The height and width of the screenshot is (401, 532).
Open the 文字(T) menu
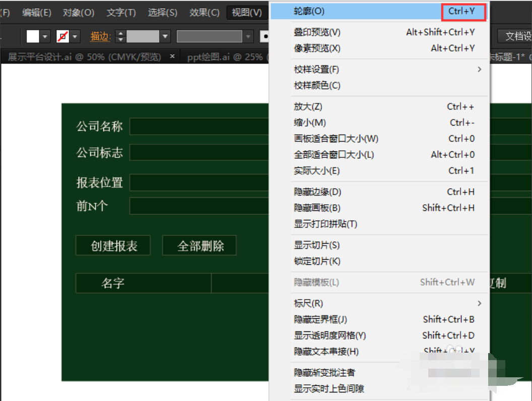[121, 13]
